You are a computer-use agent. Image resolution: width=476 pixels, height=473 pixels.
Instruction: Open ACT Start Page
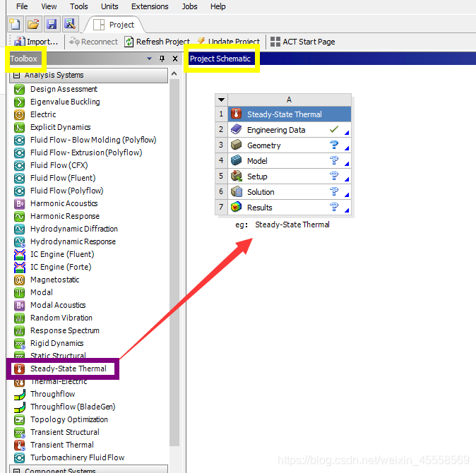pos(302,42)
